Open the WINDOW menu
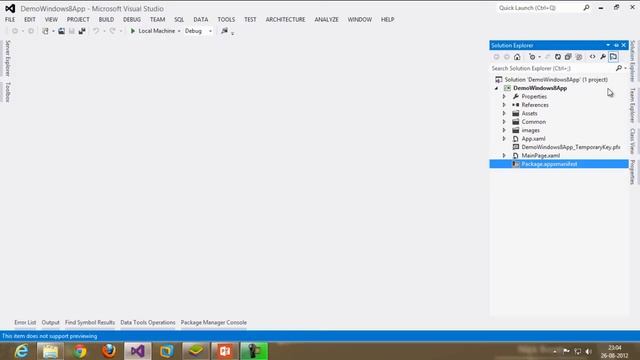 click(x=360, y=20)
